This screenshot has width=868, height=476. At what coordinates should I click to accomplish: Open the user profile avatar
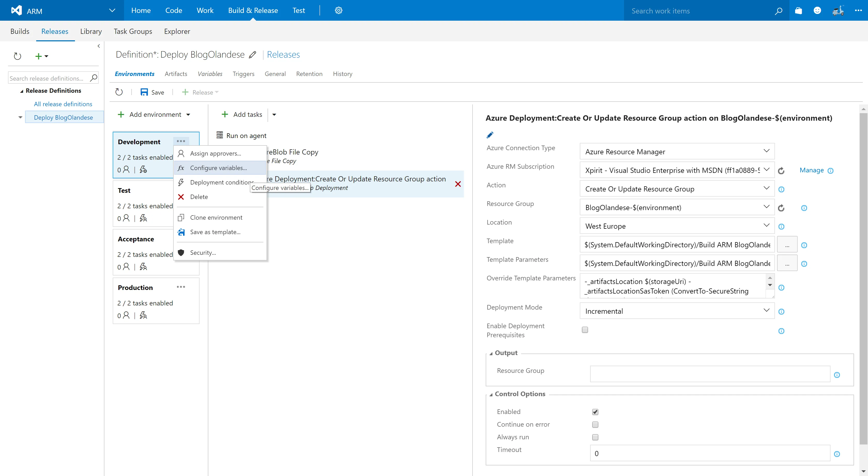[x=838, y=10]
